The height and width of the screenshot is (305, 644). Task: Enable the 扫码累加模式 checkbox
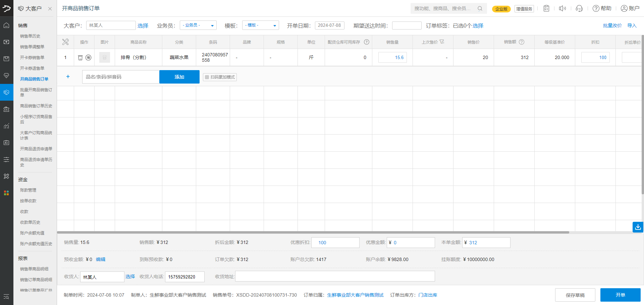[207, 77]
